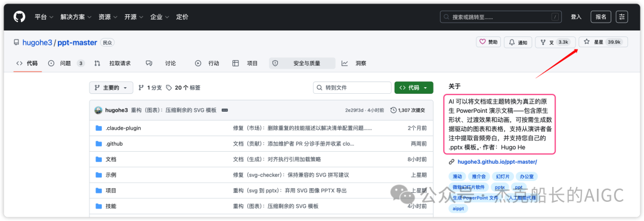The width and height of the screenshot is (644, 221).
Task: Open the 资源 dropdown menu
Action: (108, 17)
